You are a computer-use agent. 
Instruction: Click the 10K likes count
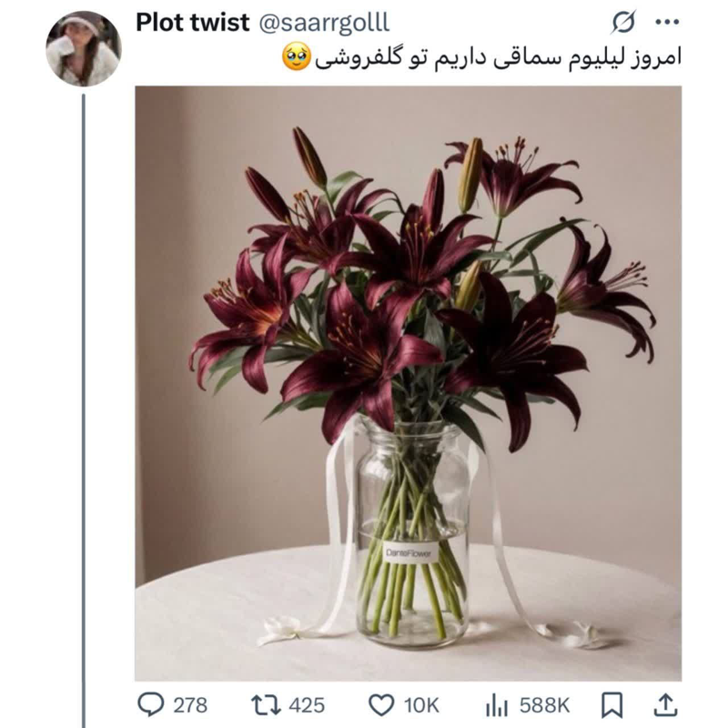[x=420, y=704]
